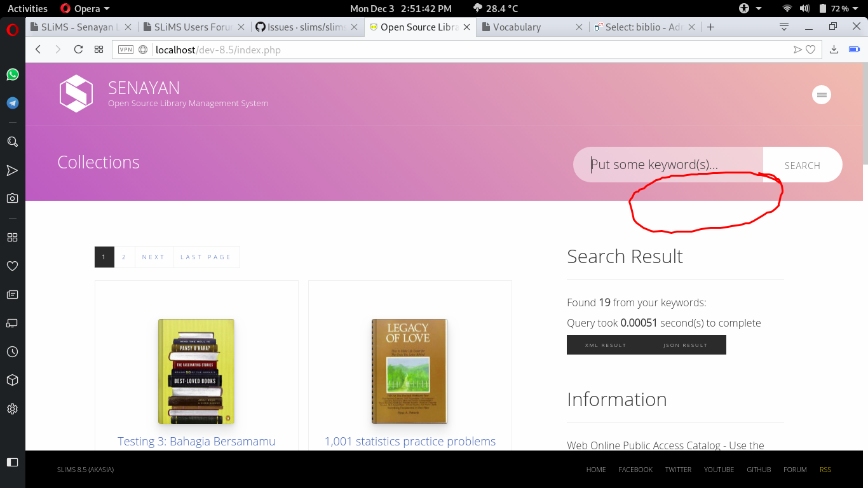Toggle the VPN badge in address bar
Screen dimensions: 868x488
point(126,50)
